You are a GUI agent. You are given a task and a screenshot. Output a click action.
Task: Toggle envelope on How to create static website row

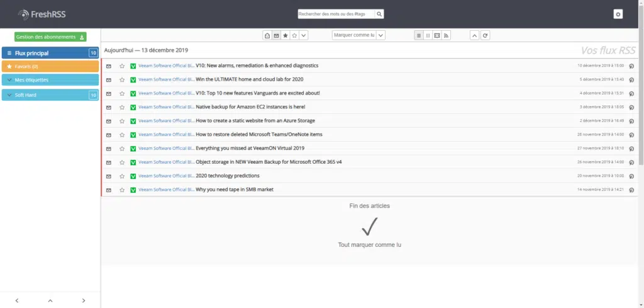109,121
